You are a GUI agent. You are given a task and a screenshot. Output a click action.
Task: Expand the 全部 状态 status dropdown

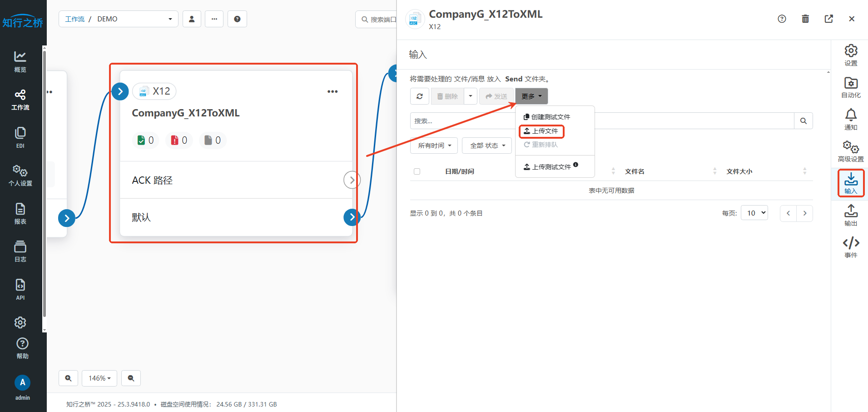click(x=487, y=146)
